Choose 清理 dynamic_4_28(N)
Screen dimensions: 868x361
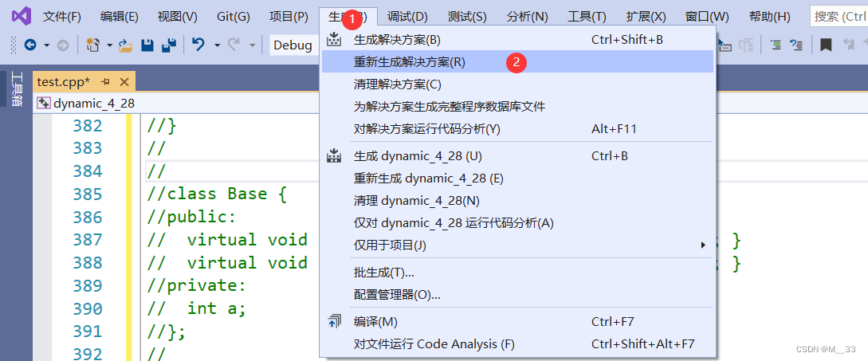[517, 201]
